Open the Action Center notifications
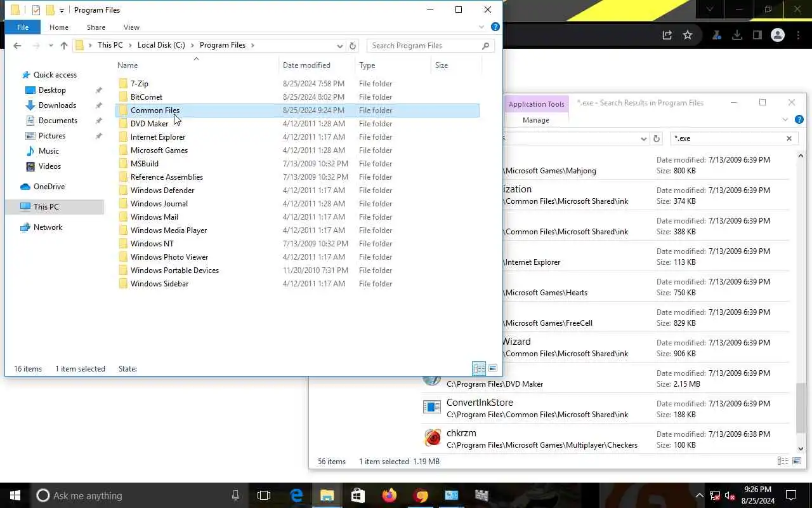The height and width of the screenshot is (508, 812). [x=791, y=495]
